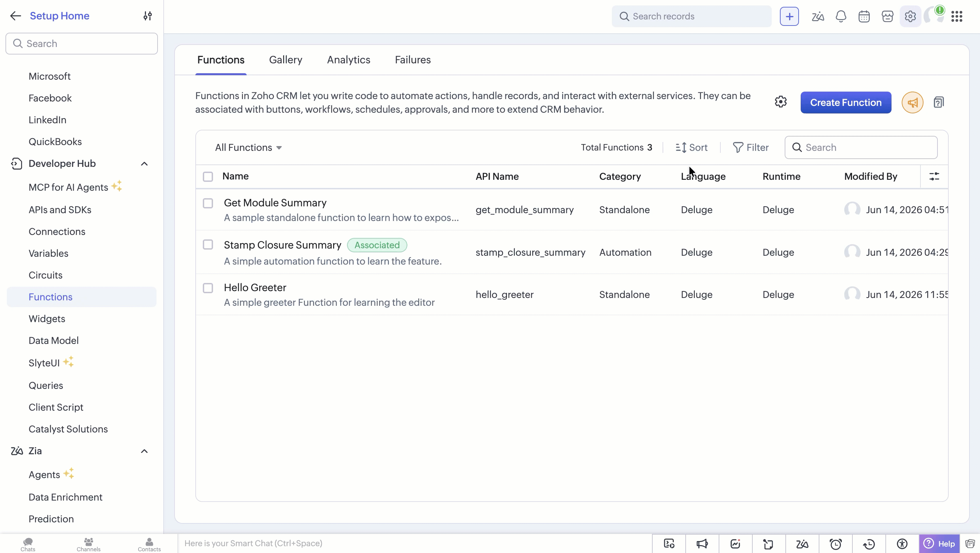Open the accessibility icon in bottom bar
The height and width of the screenshot is (553, 980).
coord(902,543)
